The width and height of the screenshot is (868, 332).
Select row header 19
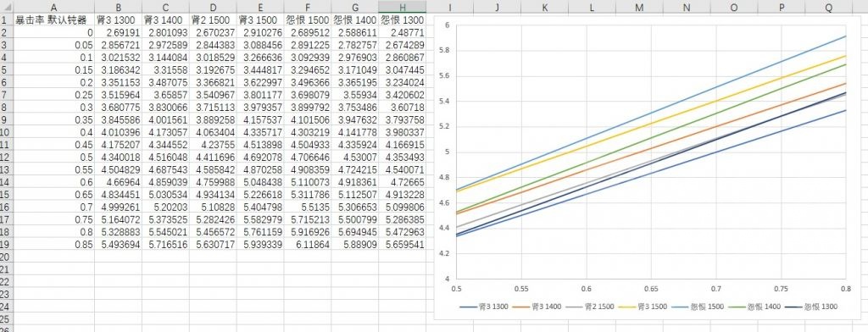[6, 244]
